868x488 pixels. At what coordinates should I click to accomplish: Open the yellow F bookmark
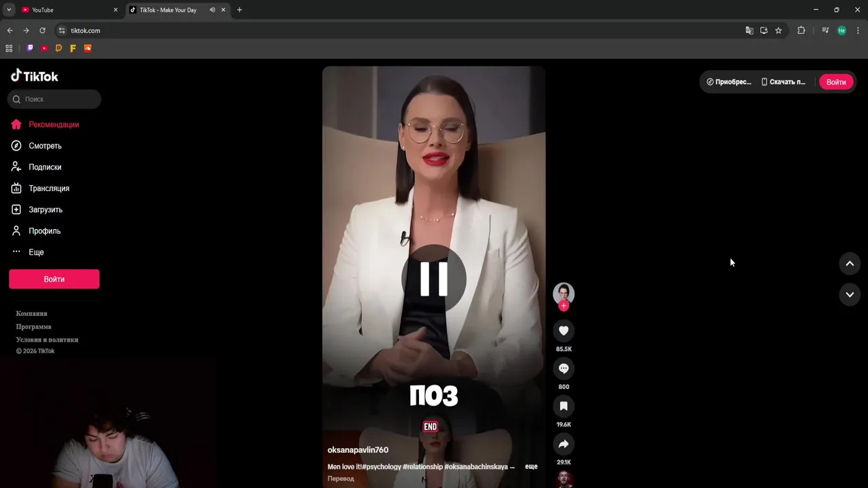[73, 48]
